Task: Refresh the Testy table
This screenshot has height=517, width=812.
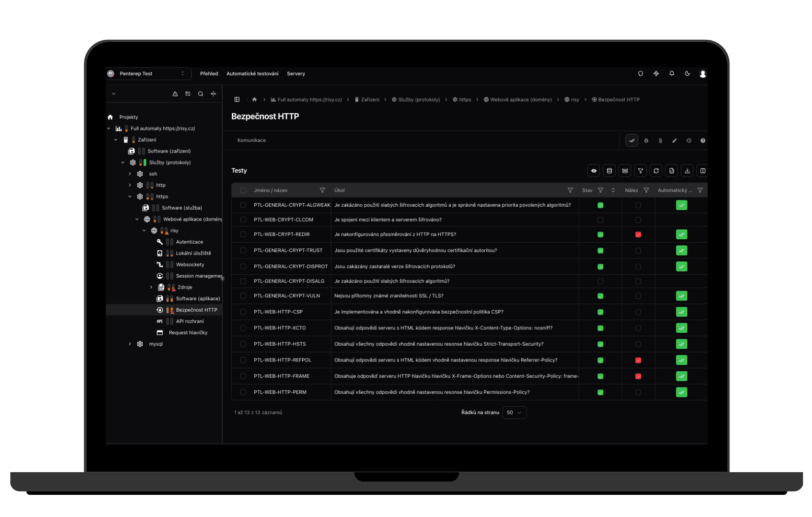Action: pos(656,171)
